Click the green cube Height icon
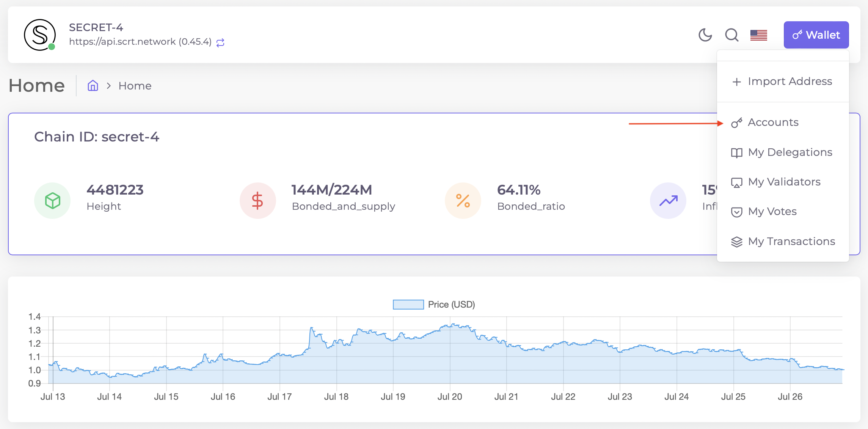This screenshot has height=429, width=868. (52, 201)
